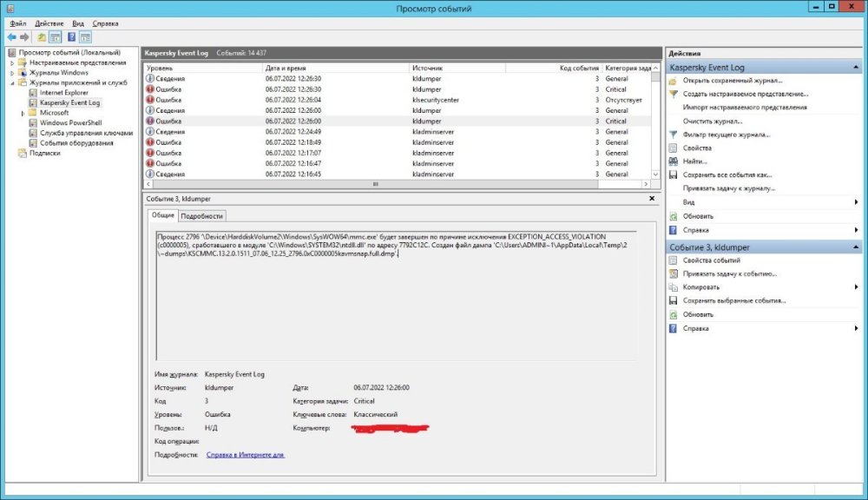Click the 'Справка в Интернете для' link
Screen dimensions: 868x500
coord(245,454)
